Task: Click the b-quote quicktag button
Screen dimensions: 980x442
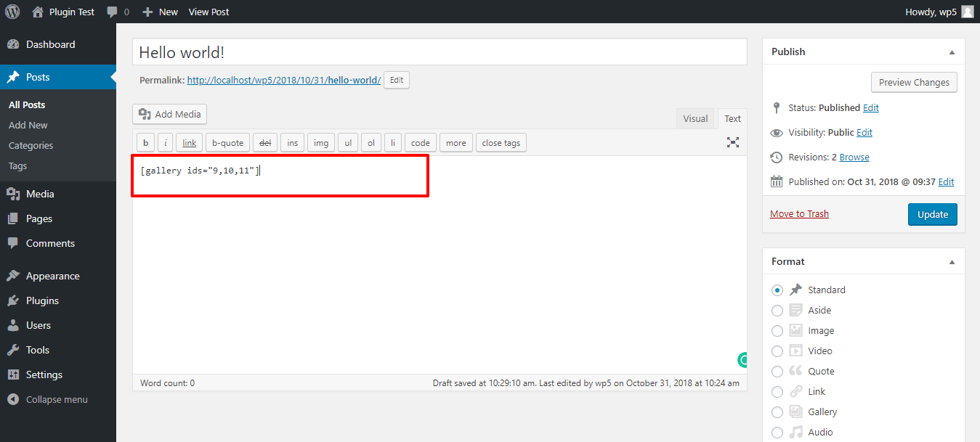Action: (x=228, y=143)
